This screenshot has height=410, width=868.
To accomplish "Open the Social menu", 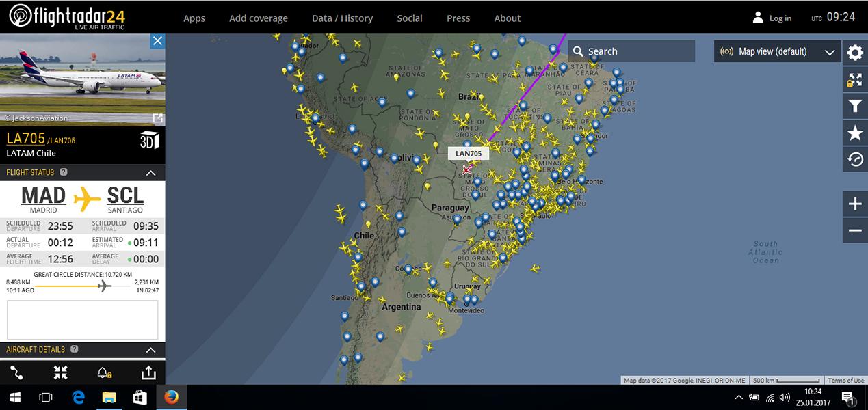I will pyautogui.click(x=410, y=18).
